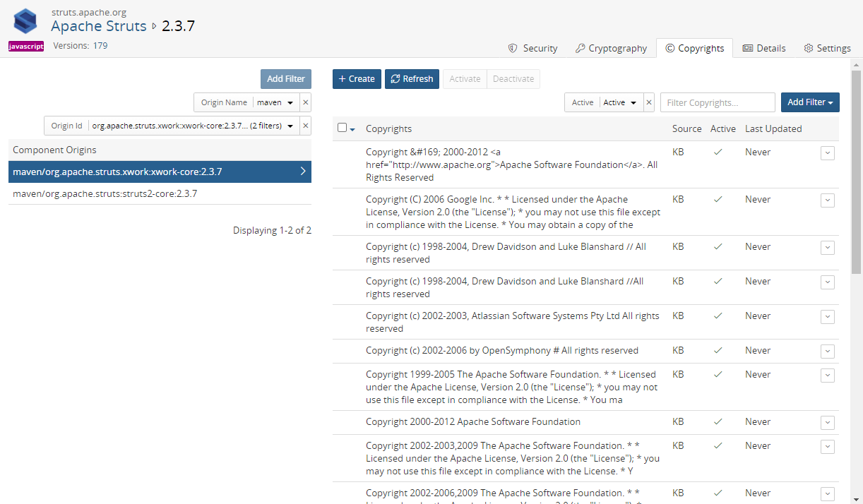Viewport: 863px width, 504px height.
Task: Remove the Origin Id filter
Action: click(305, 126)
